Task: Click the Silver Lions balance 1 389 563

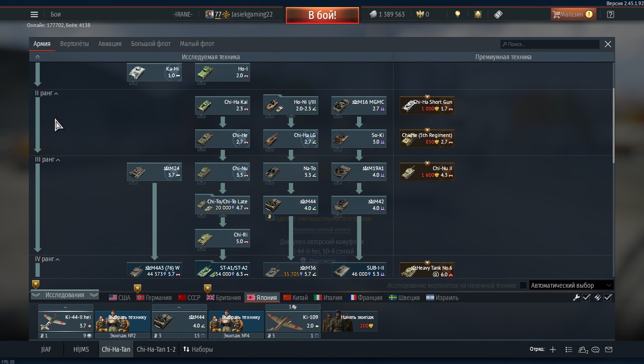Action: [x=387, y=14]
